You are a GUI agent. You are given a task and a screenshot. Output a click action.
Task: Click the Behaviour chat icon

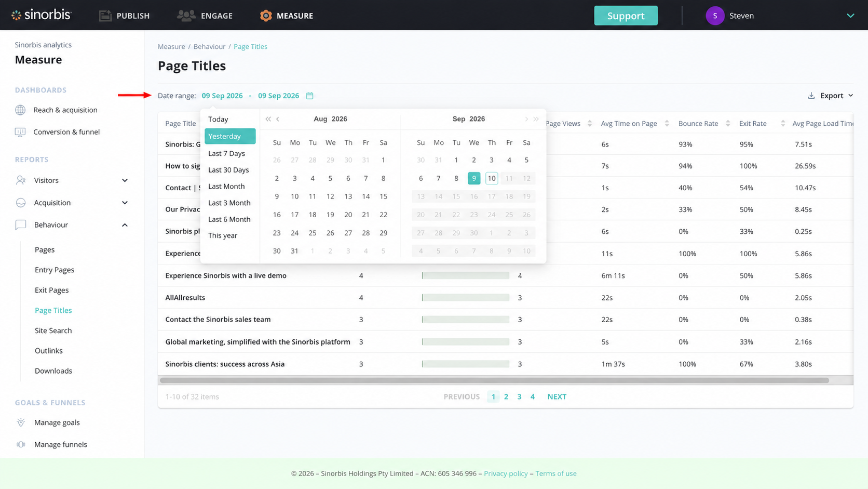21,225
